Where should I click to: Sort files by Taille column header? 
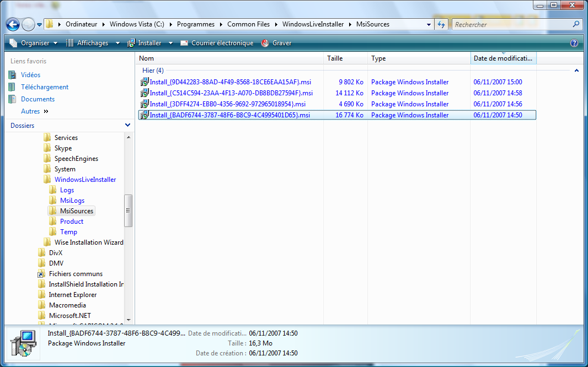(x=335, y=58)
